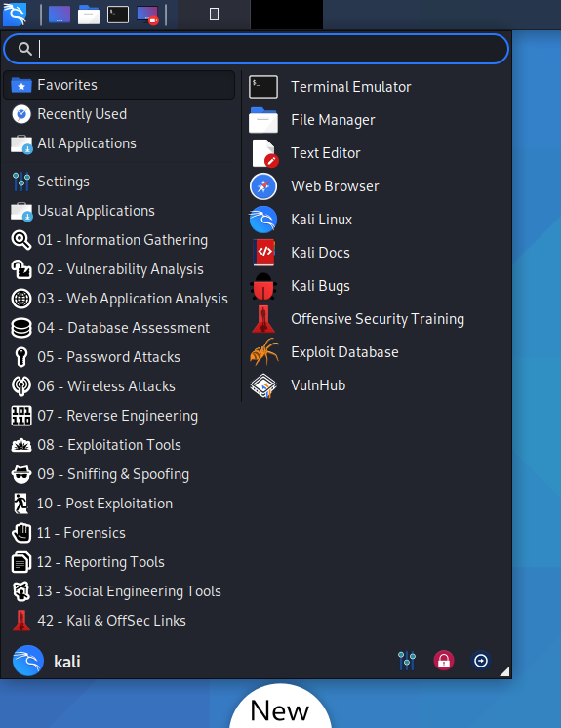Screen dimensions: 561x728
Task: Open the All Applications category
Action: coord(119,143)
